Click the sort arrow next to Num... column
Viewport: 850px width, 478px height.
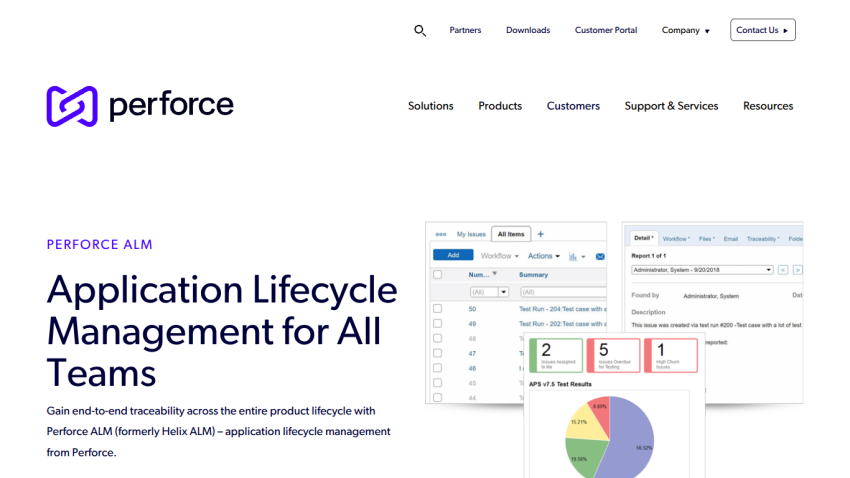coord(494,274)
